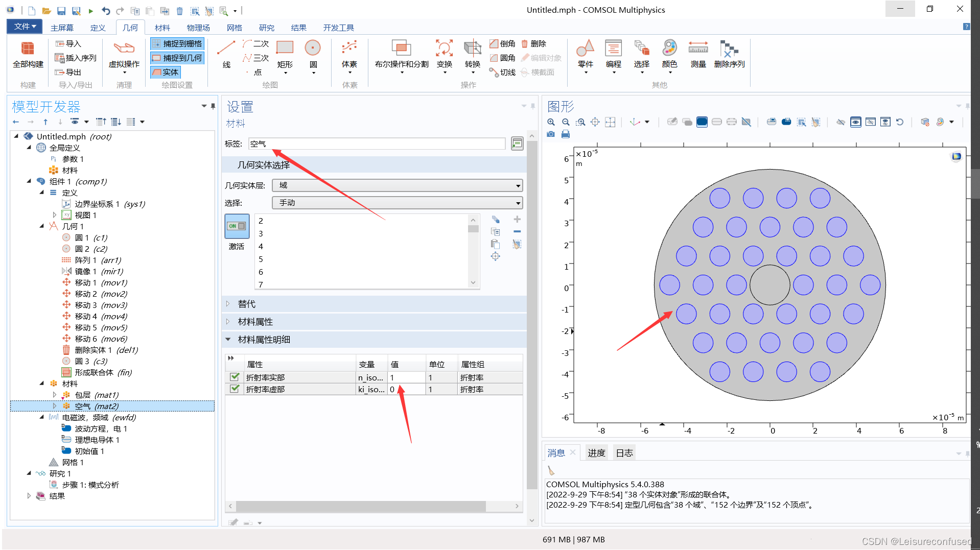Click the clear messages broom icon
980x550 pixels.
[551, 470]
